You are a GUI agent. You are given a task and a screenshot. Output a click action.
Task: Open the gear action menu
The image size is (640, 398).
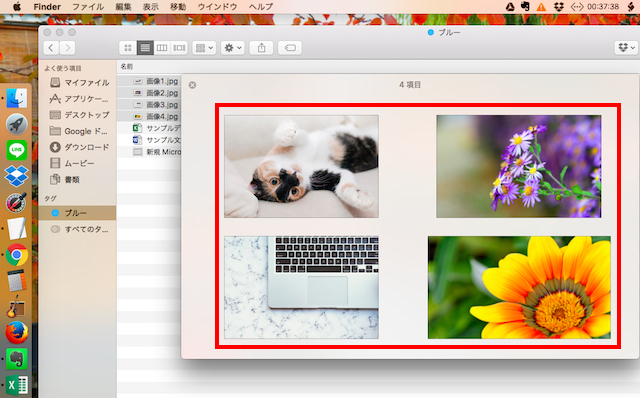[x=233, y=48]
